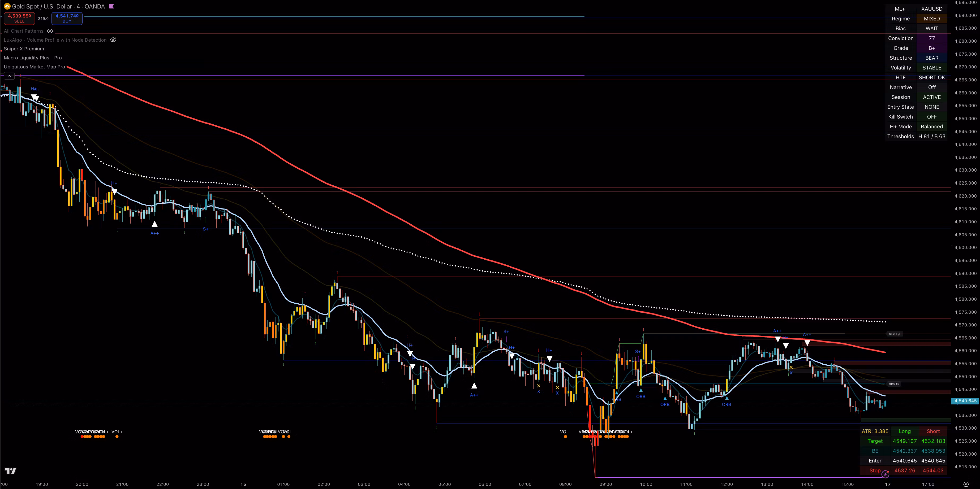The image size is (980, 489).
Task: Click the STABLE volatility value
Action: point(932,68)
